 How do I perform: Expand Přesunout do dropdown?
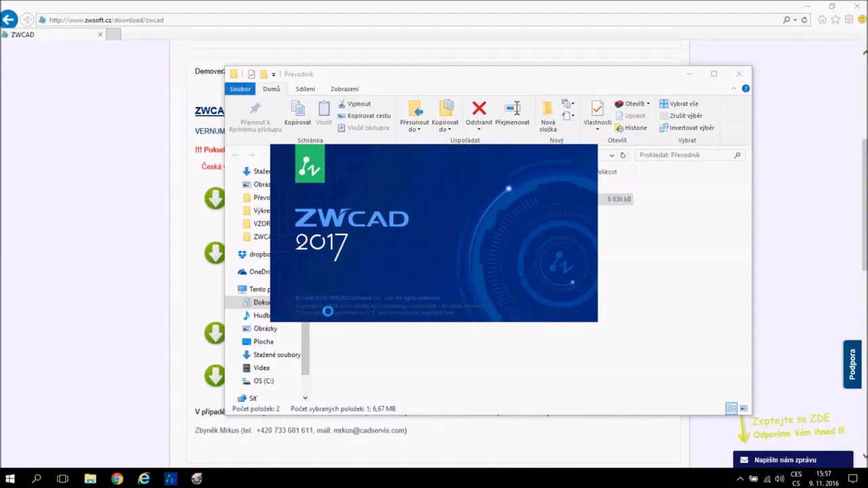pos(418,129)
